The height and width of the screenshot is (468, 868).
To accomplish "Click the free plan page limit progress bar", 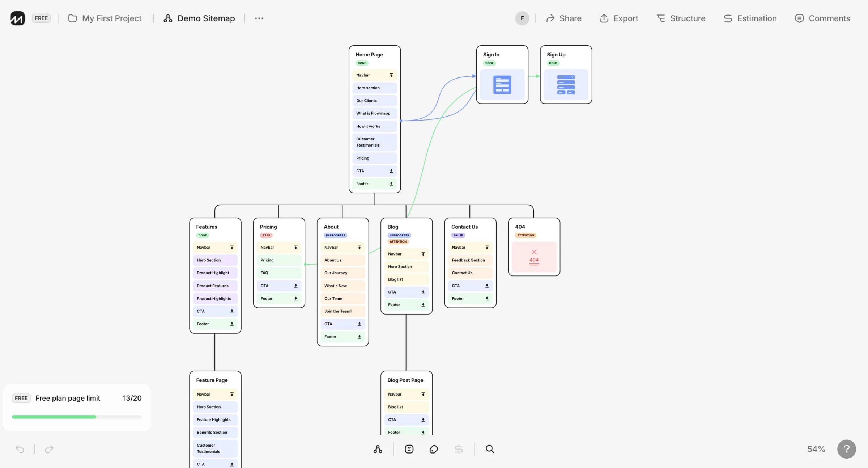I will click(77, 417).
